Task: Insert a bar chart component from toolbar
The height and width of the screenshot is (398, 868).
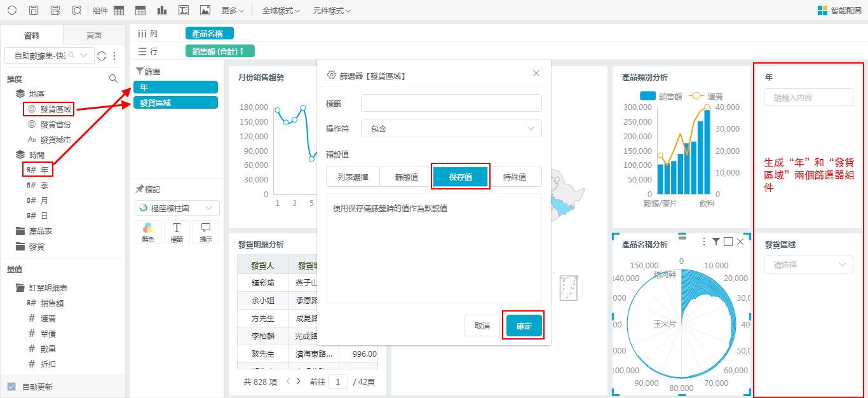Action: [x=162, y=10]
